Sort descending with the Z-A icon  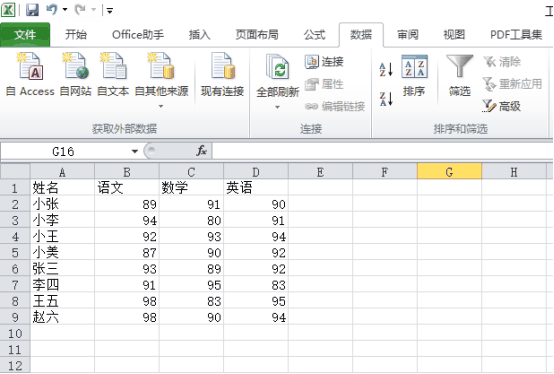(386, 99)
